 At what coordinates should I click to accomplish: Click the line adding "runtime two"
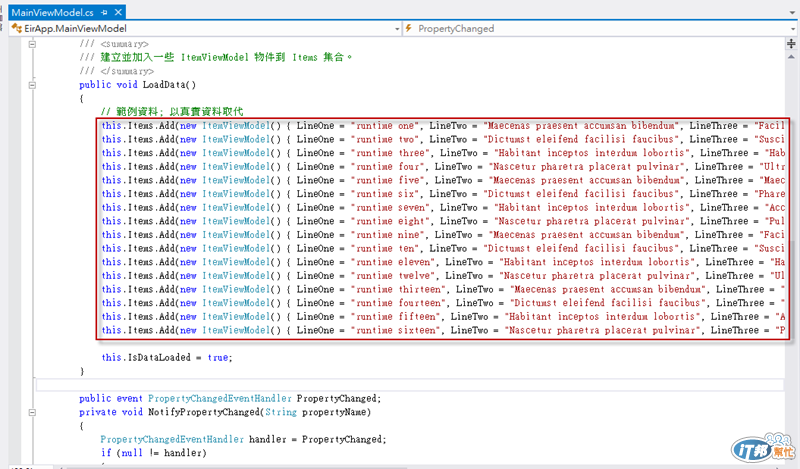point(442,139)
